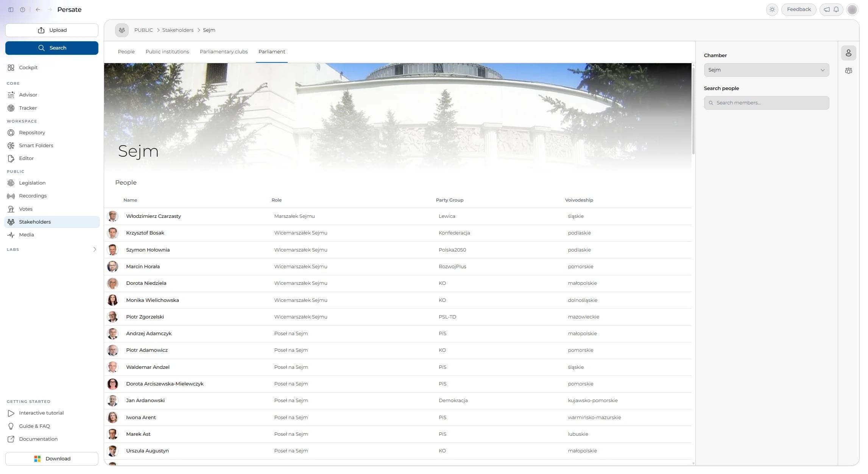Screen dimensions: 868x474
Task: Open the Chamber dropdown set to Sejm
Action: coord(767,70)
